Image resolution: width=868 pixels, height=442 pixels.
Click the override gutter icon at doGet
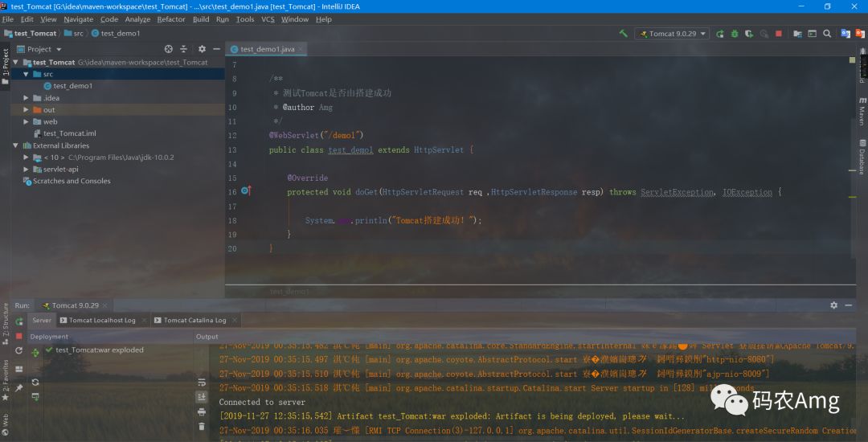(246, 191)
